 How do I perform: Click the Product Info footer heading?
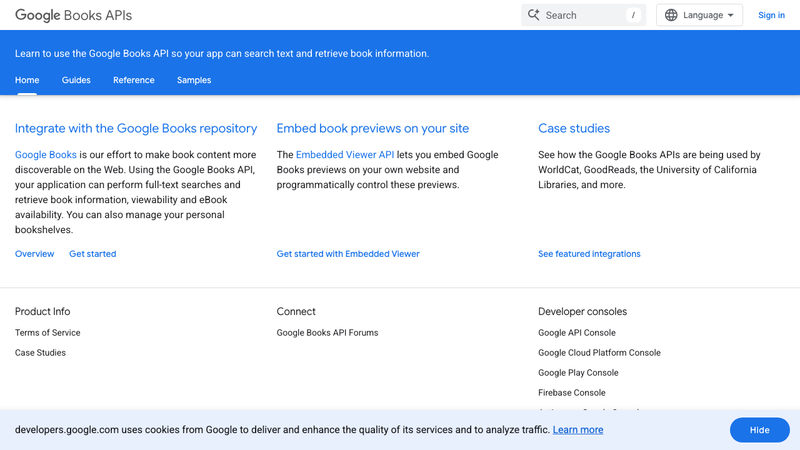click(x=42, y=311)
